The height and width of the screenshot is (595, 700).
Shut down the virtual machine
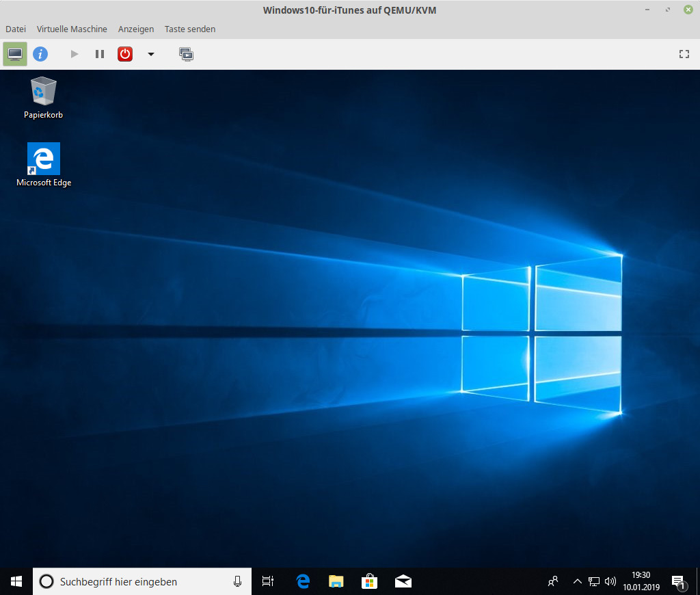coord(125,54)
